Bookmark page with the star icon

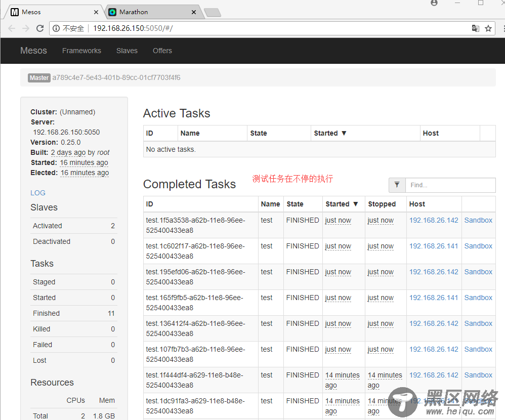(x=488, y=28)
